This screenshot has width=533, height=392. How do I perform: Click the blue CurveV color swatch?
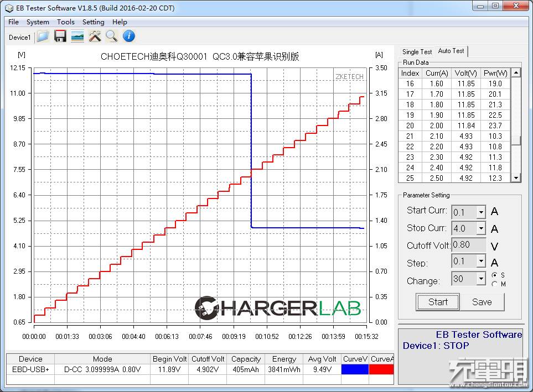point(355,369)
